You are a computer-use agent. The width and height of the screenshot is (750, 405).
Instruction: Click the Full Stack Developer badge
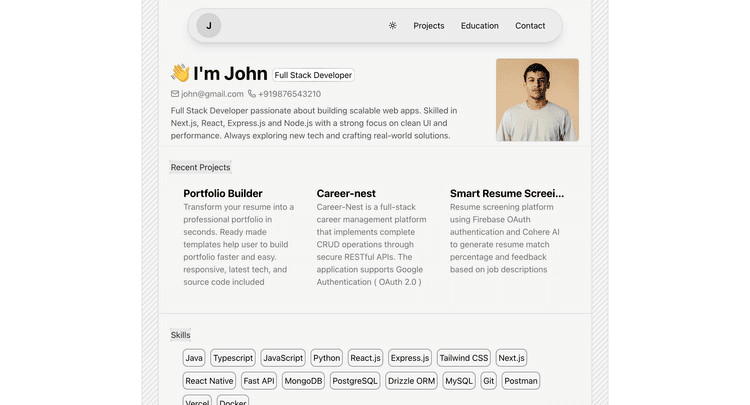(x=313, y=75)
